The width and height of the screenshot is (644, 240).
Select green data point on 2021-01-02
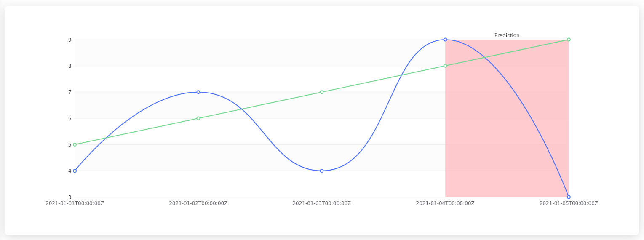[198, 118]
